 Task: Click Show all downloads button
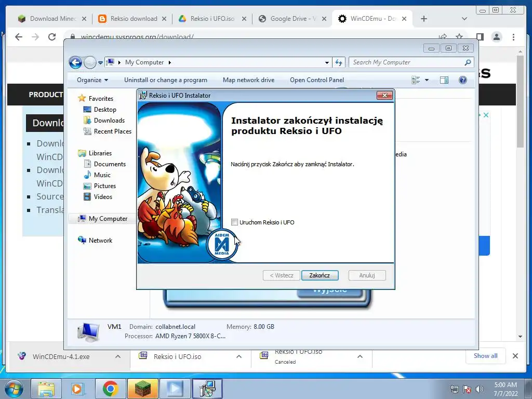(486, 356)
